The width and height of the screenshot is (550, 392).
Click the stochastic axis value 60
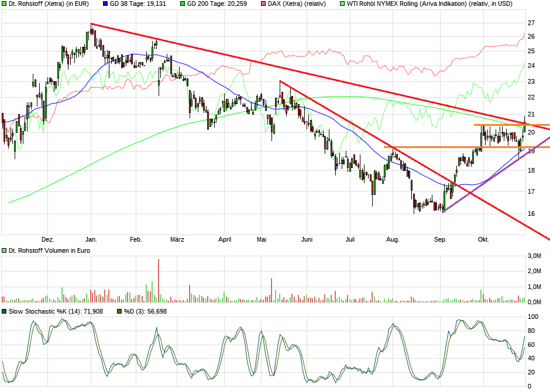point(531,345)
